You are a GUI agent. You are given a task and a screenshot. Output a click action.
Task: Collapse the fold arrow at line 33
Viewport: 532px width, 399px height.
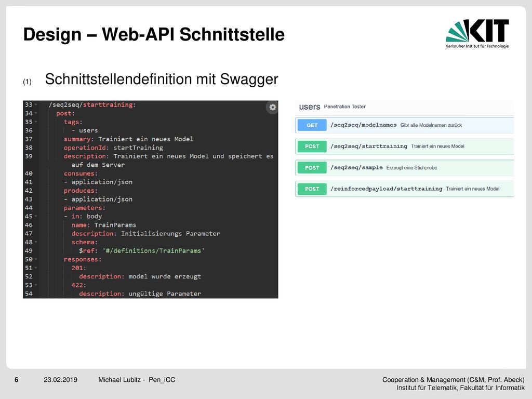pyautogui.click(x=36, y=105)
